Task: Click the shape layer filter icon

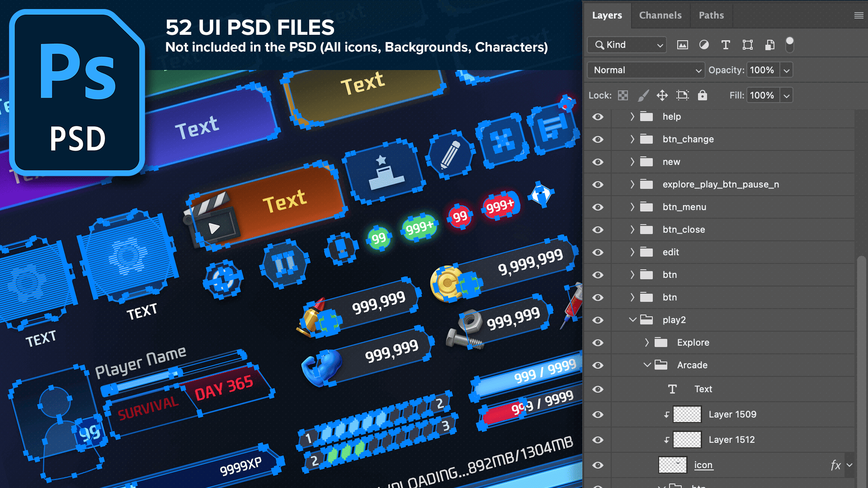Action: [x=748, y=45]
